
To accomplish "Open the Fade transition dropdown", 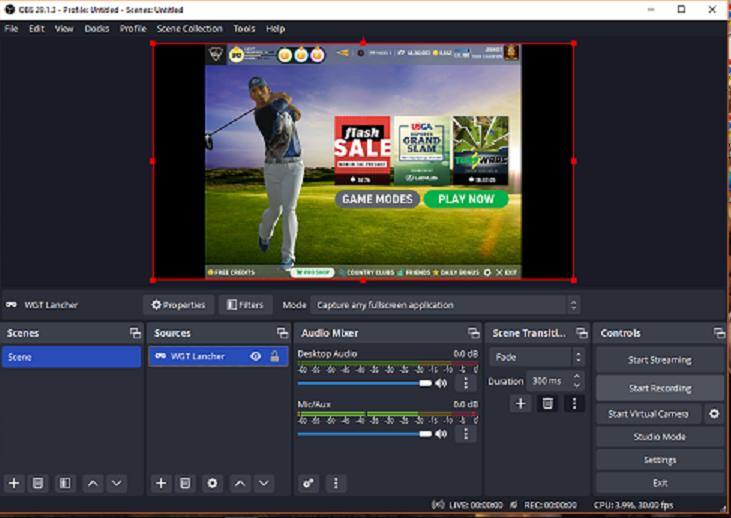I will pos(537,357).
